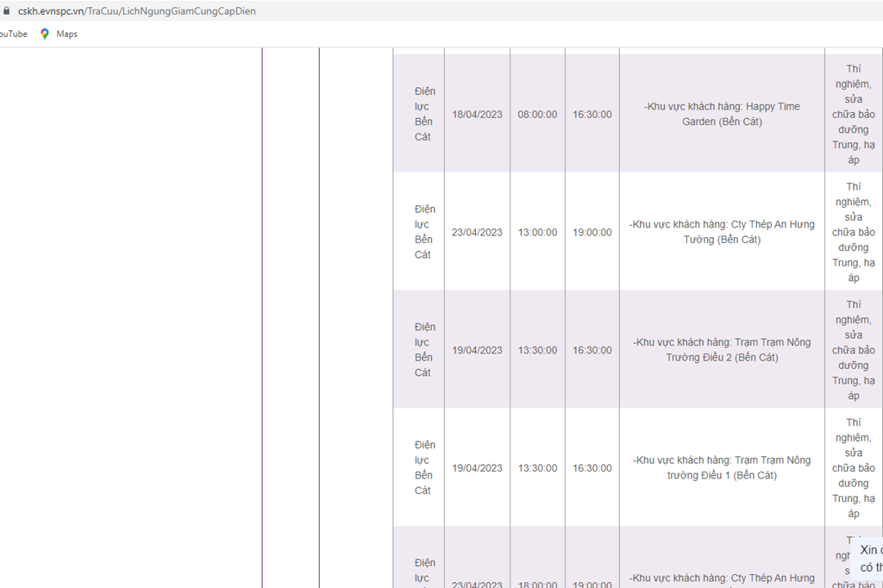
Task: Select start time 08:00:00 cell
Action: 537,115
